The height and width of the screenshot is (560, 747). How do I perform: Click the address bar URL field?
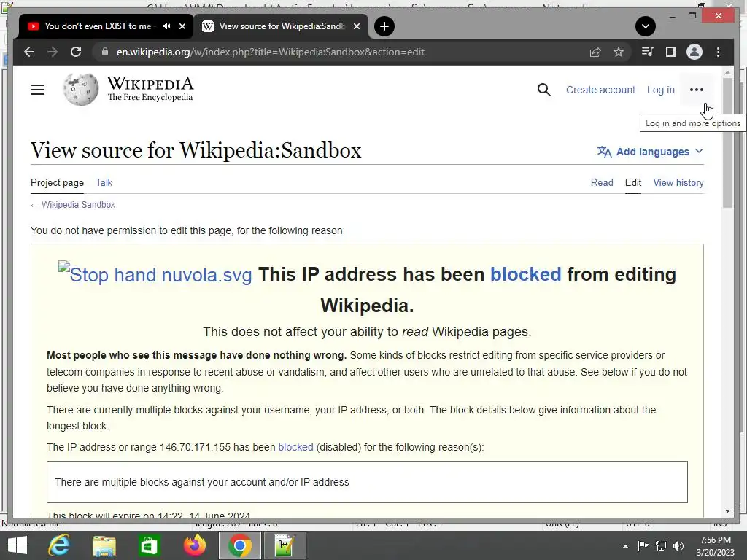click(343, 52)
